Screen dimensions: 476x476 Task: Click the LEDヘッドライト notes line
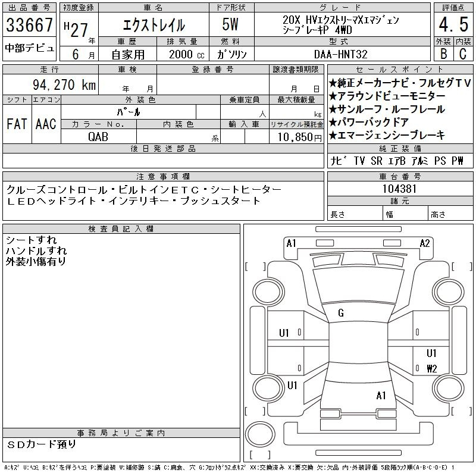(133, 201)
